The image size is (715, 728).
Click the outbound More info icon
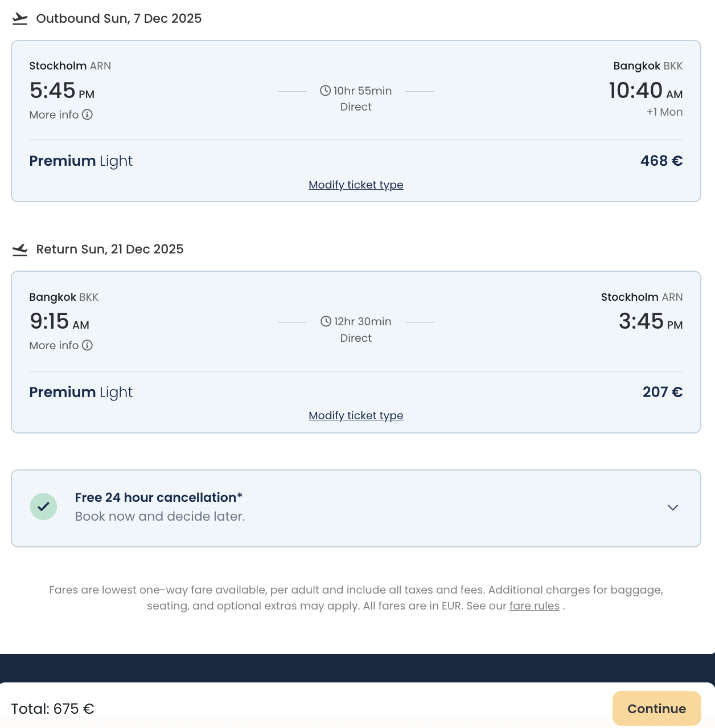[87, 114]
